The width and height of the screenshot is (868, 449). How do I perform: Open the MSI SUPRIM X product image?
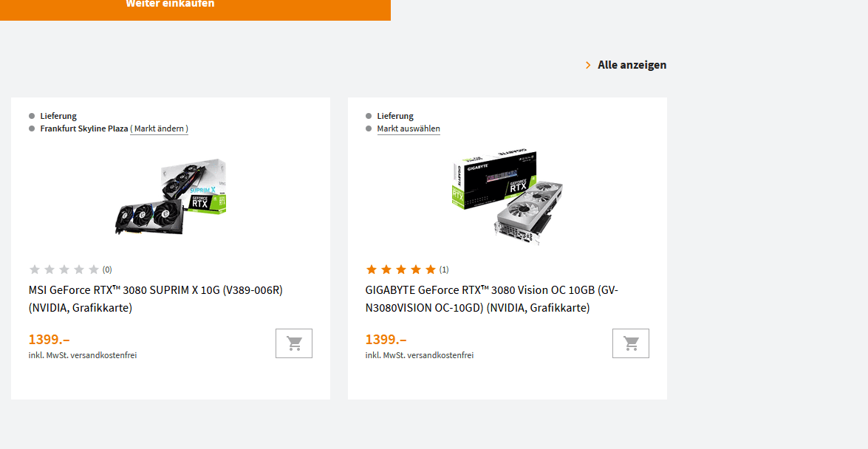(171, 197)
